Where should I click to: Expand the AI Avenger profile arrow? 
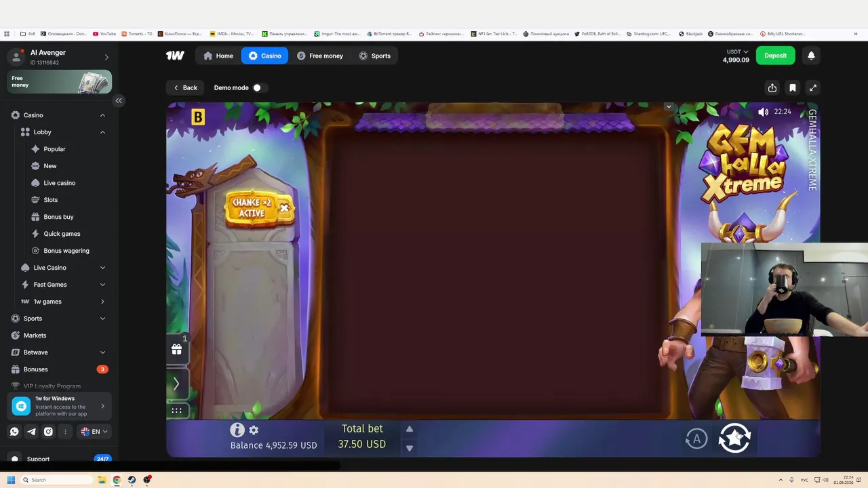pos(106,57)
